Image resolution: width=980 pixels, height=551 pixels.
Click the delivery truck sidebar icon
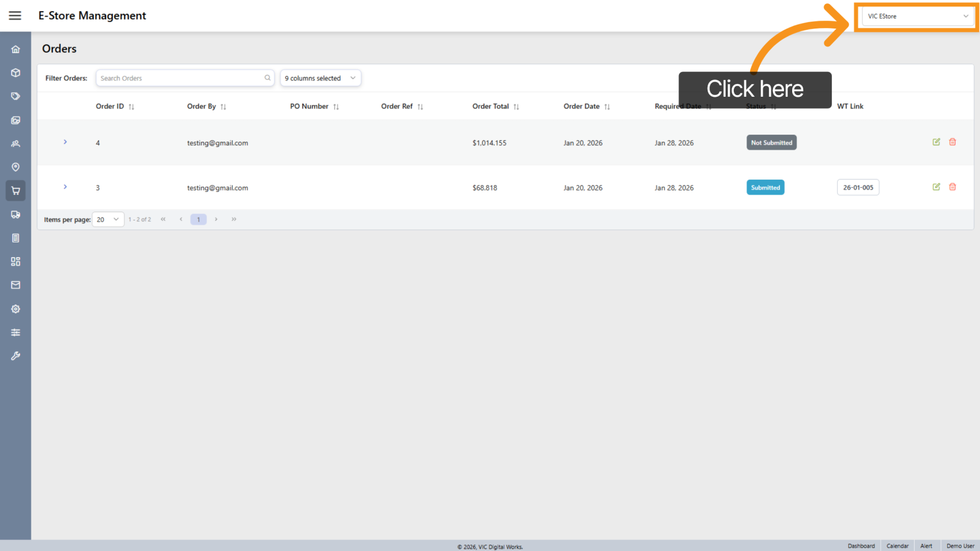click(x=16, y=215)
